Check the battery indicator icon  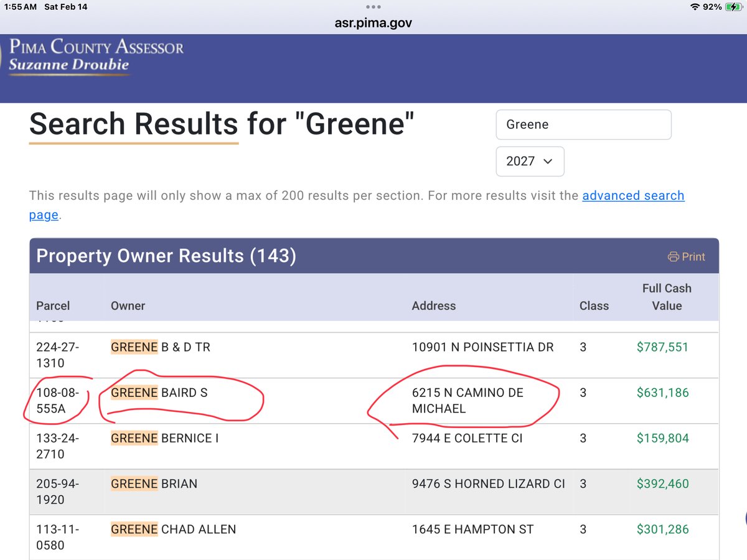click(x=733, y=7)
